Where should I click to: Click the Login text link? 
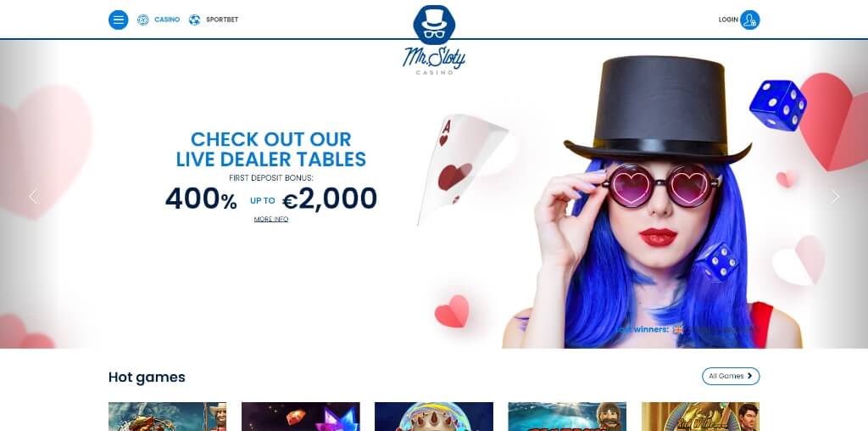tap(728, 20)
